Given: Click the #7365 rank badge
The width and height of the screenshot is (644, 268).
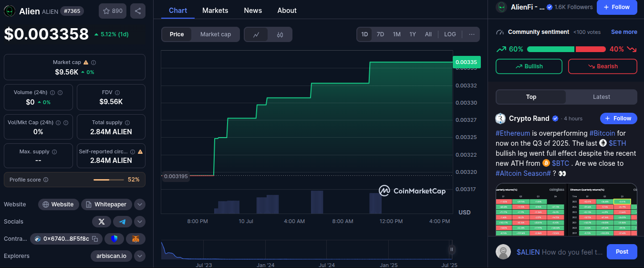Looking at the screenshot, I should (x=72, y=11).
